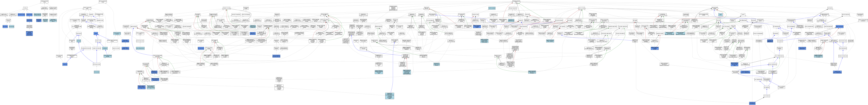Click the nucleic acid binding node
This screenshot has height=105, width=868.
8,21
